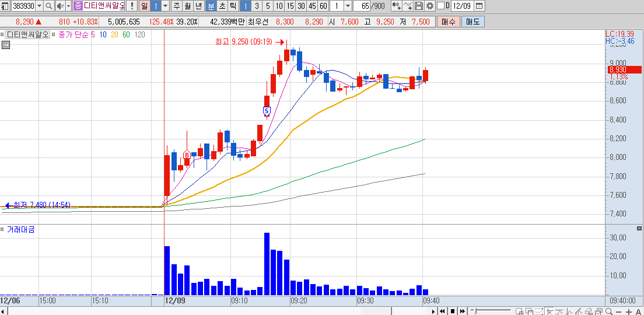This screenshot has width=644, height=315.
Task: Click the exclamation mark info icon
Action: pos(131,6)
